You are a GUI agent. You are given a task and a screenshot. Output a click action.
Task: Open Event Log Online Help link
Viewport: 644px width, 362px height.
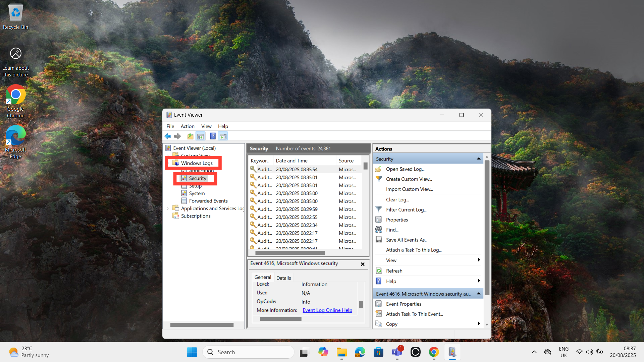327,310
